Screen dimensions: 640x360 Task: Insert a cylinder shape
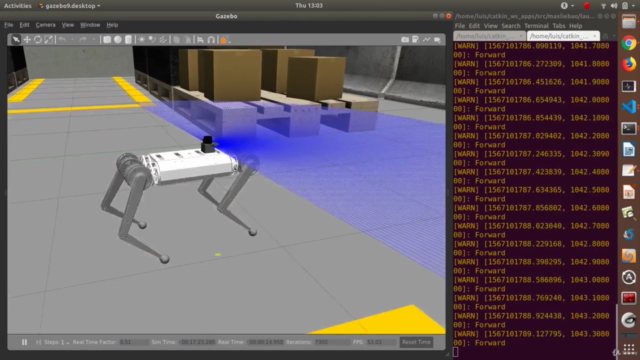(x=128, y=40)
